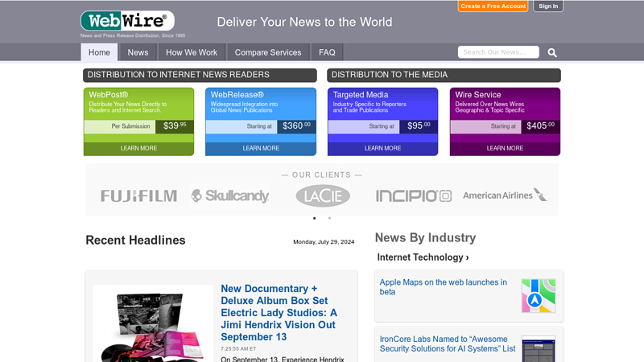
Task: Open the Incipio client logo
Action: click(x=414, y=195)
